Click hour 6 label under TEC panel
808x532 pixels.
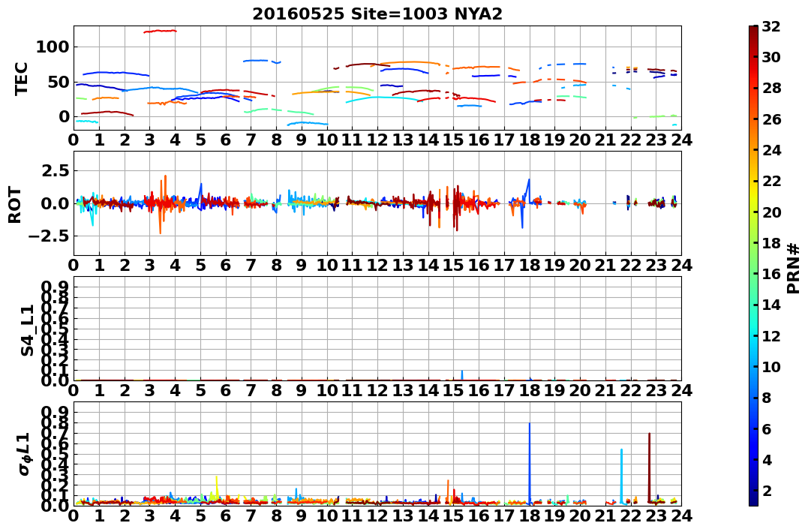[x=226, y=140]
